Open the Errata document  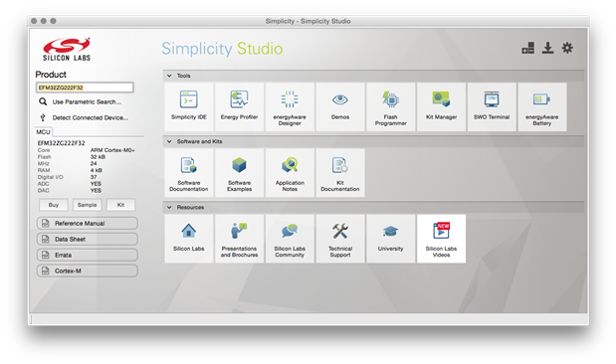click(88, 255)
